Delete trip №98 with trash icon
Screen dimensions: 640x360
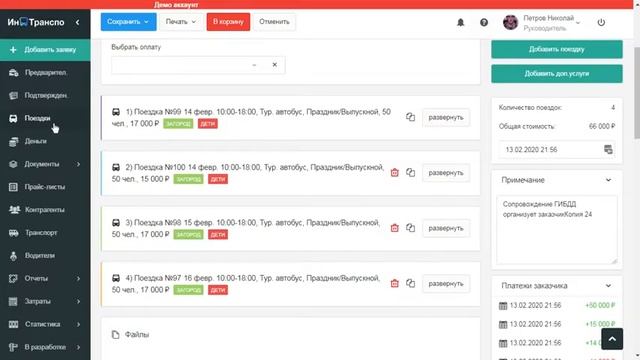(394, 228)
